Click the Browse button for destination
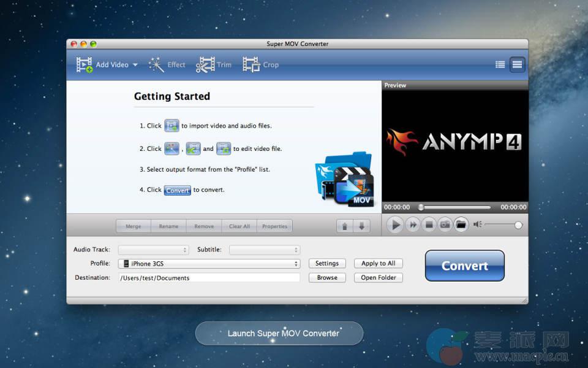 pyautogui.click(x=327, y=277)
